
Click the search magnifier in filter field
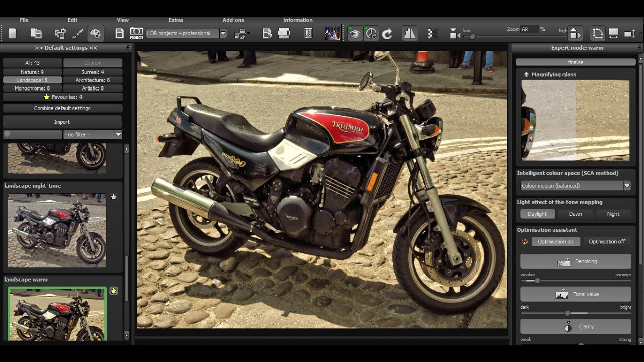(x=8, y=135)
